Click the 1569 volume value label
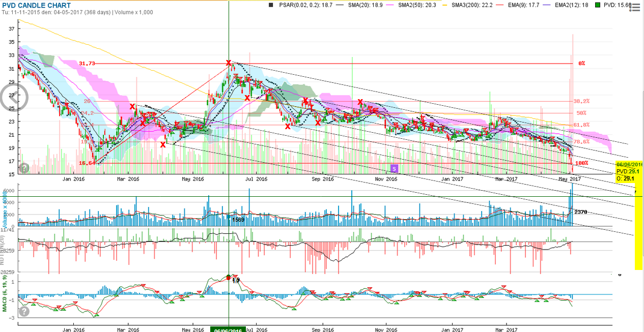The width and height of the screenshot is (644, 332). click(x=238, y=220)
